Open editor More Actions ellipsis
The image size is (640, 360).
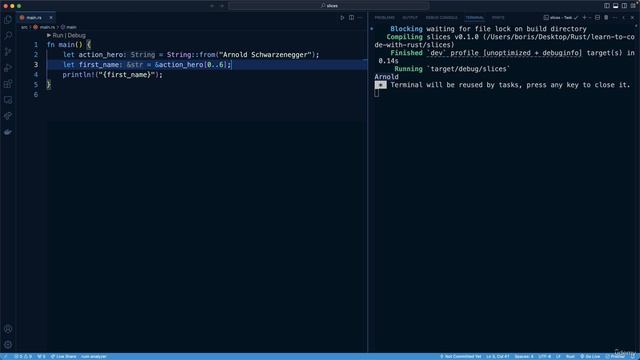point(360,18)
